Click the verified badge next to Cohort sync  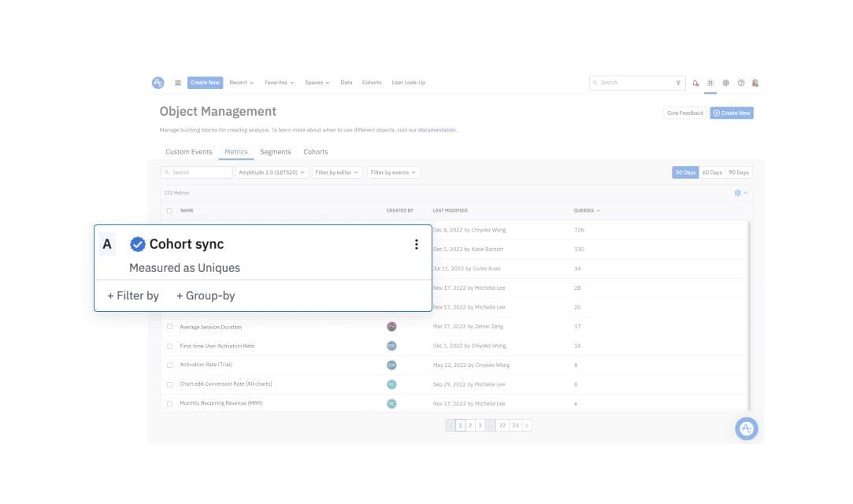pos(138,244)
